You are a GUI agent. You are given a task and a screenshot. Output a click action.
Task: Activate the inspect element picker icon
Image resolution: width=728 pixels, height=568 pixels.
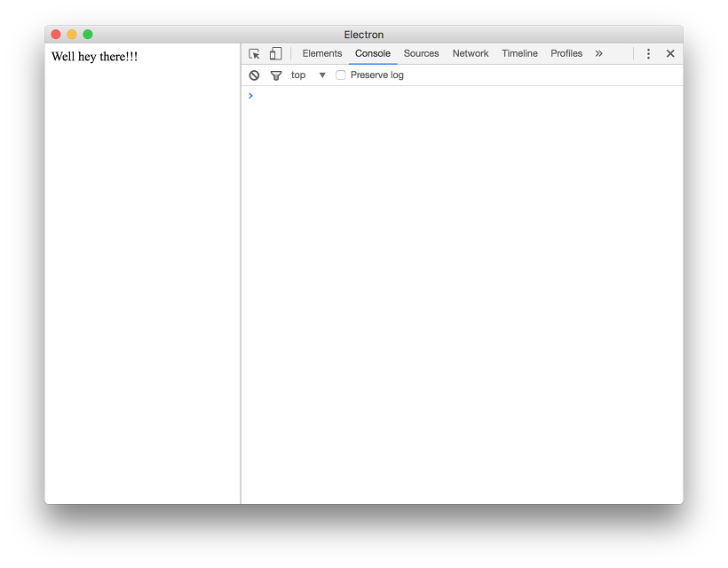coord(254,54)
